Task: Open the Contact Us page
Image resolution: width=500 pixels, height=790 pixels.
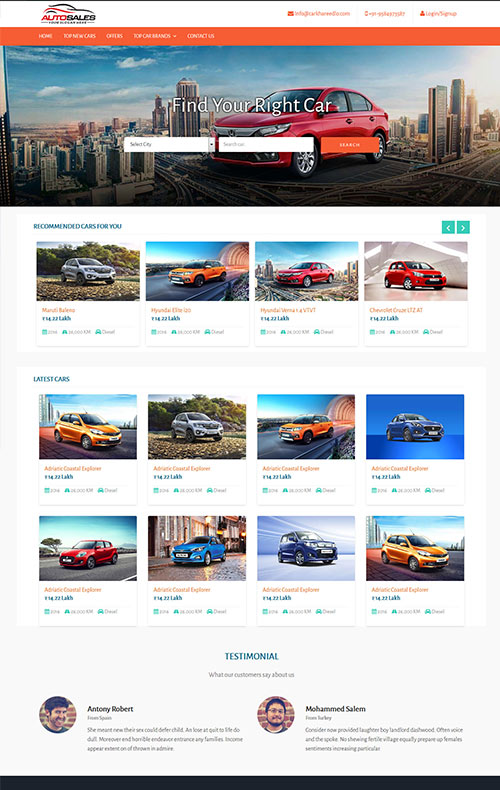Action: pyautogui.click(x=201, y=36)
